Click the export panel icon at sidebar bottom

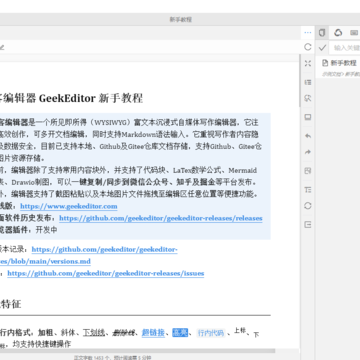308,225
